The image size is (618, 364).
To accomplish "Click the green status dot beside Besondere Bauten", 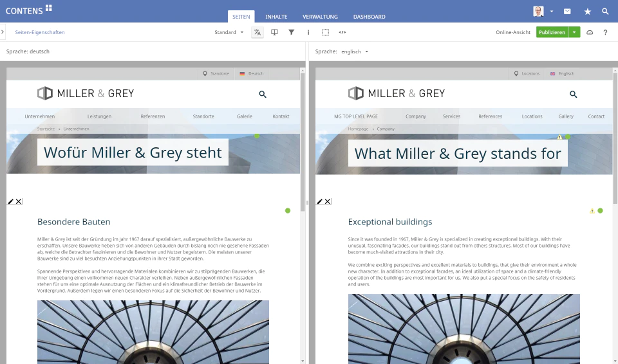I will [x=288, y=211].
